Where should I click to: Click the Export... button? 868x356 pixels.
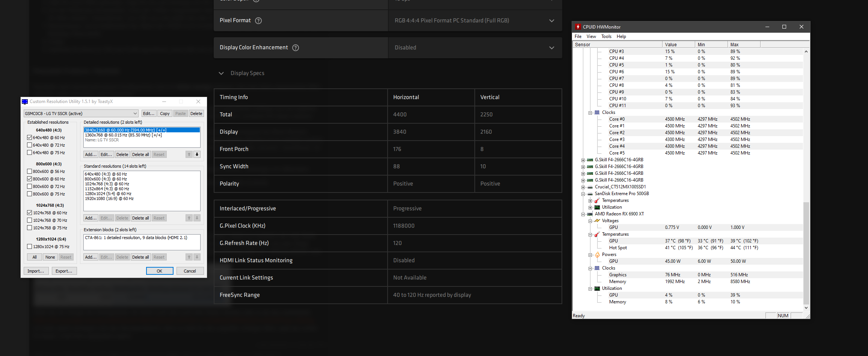tap(64, 271)
